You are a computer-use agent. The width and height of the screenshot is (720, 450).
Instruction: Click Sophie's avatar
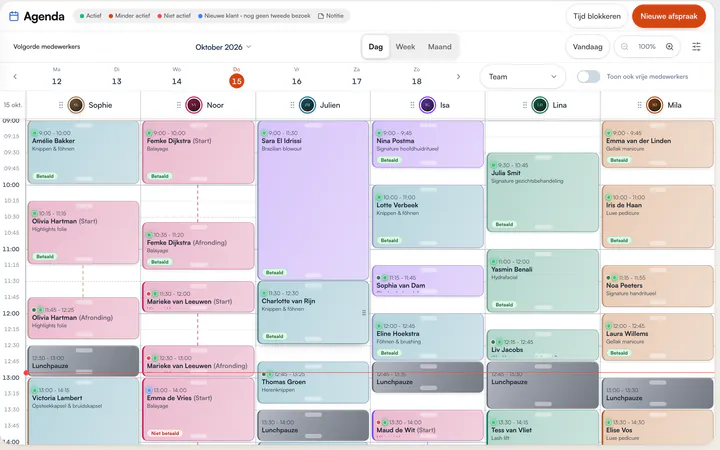click(x=76, y=105)
